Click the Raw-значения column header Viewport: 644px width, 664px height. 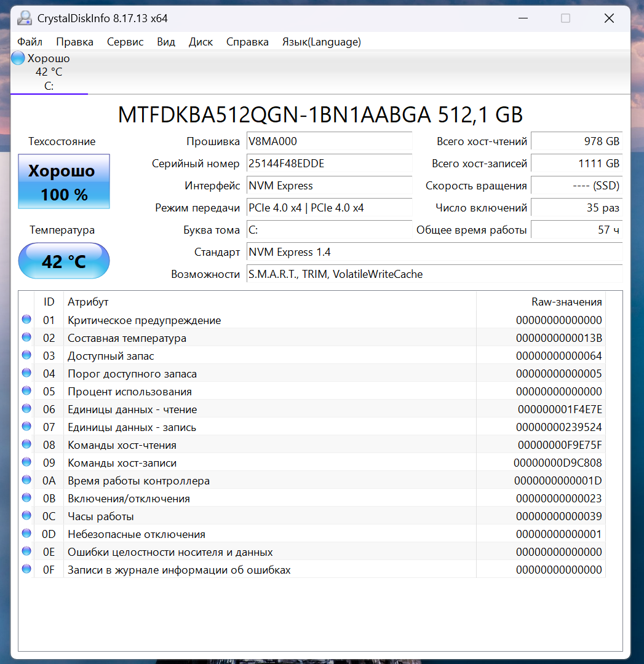[x=541, y=302]
